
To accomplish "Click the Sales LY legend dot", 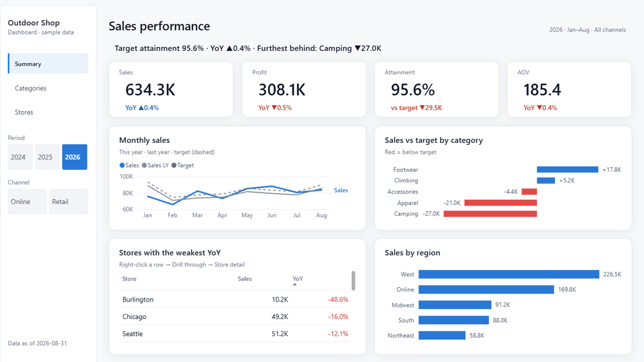I will point(144,165).
